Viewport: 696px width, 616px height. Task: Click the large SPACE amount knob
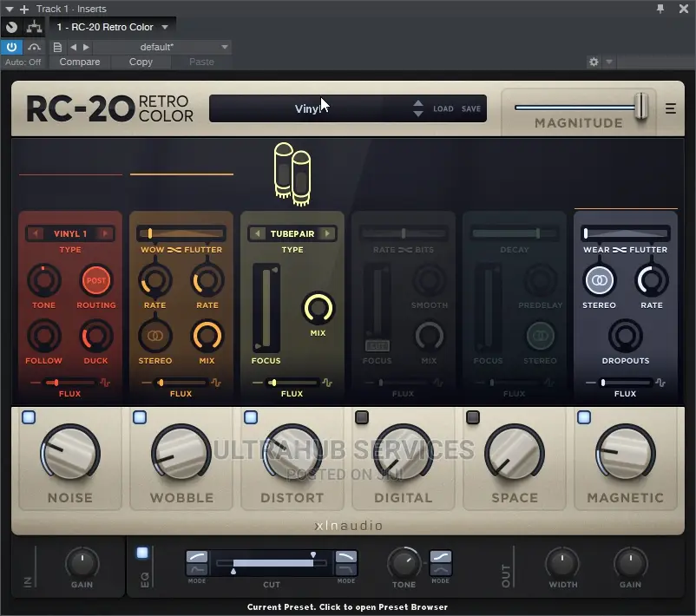pos(515,454)
